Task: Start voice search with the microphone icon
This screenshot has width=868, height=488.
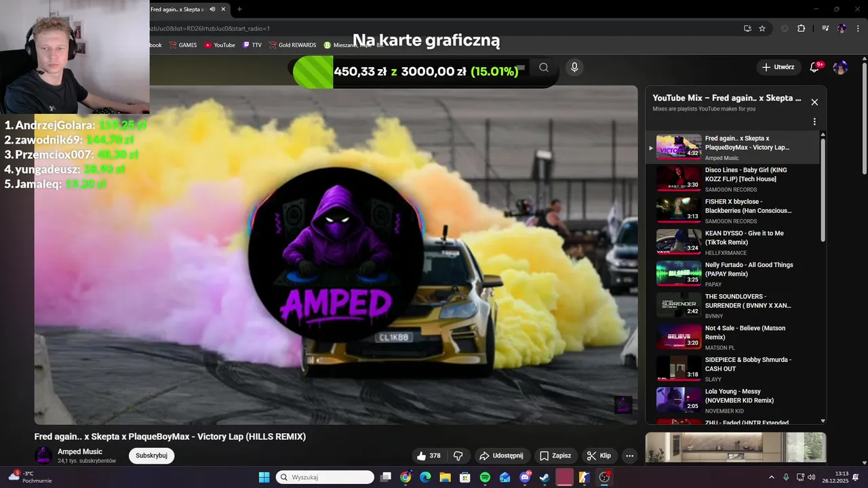Action: pos(574,67)
